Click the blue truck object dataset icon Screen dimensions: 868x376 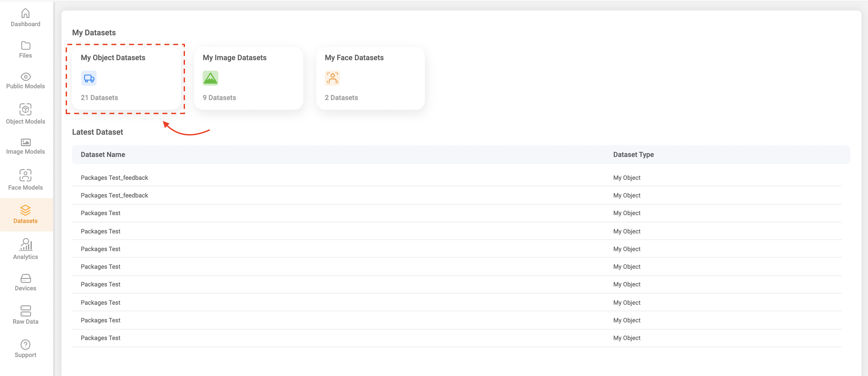[89, 78]
